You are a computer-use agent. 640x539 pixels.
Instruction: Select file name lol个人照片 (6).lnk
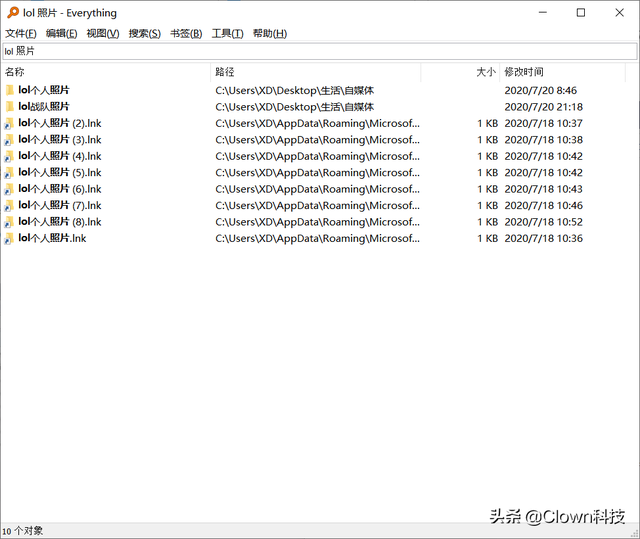click(x=60, y=189)
